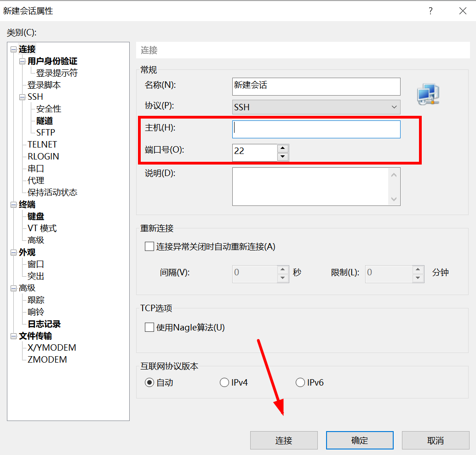Click the help question mark icon
The width and height of the screenshot is (476, 455).
[430, 11]
